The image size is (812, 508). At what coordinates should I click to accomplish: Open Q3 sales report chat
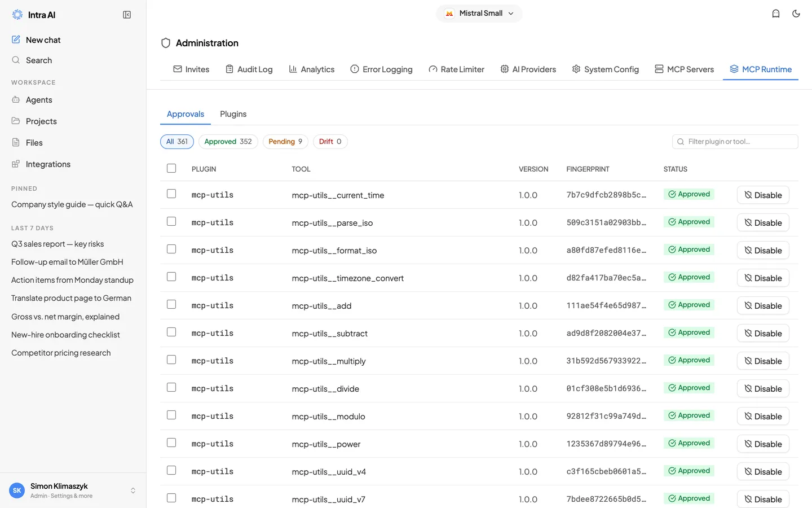[58, 244]
